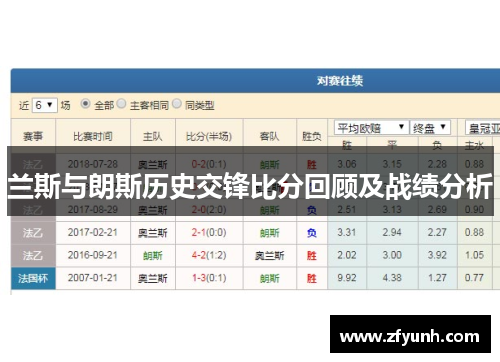Click the 胜 result in the 2007-01-21 row
The image size is (500, 362).
(312, 278)
